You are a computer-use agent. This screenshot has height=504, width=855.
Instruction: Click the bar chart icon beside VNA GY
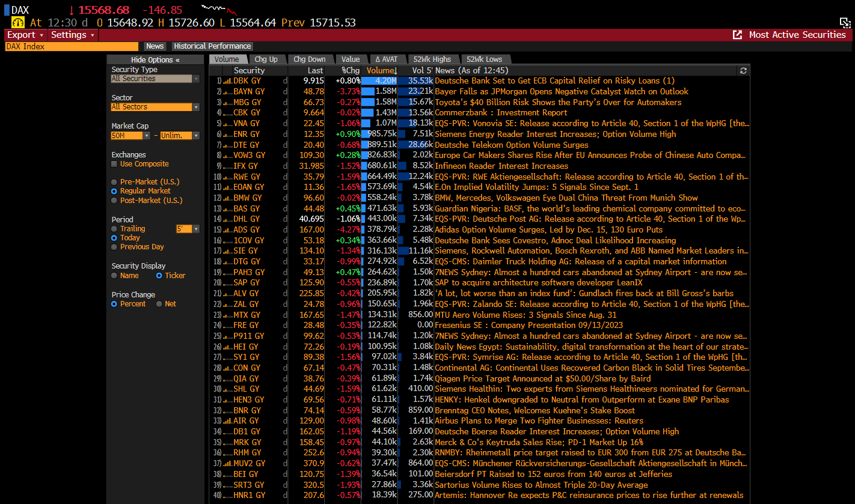click(227, 123)
